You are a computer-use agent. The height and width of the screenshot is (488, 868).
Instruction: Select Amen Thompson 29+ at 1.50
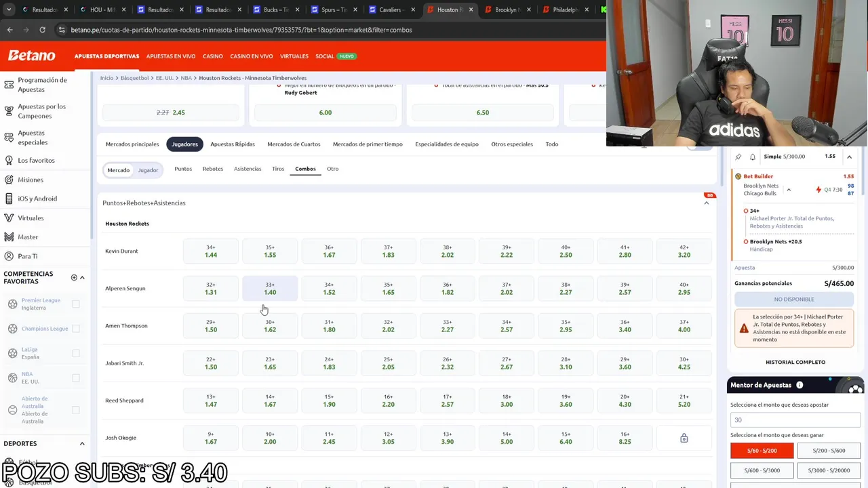point(211,326)
